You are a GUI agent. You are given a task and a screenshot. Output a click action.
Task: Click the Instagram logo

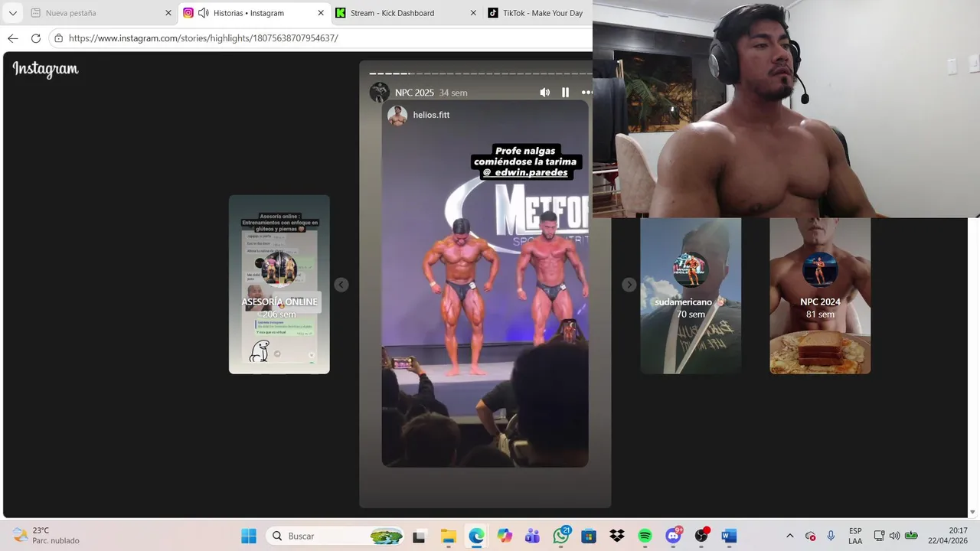pyautogui.click(x=45, y=69)
